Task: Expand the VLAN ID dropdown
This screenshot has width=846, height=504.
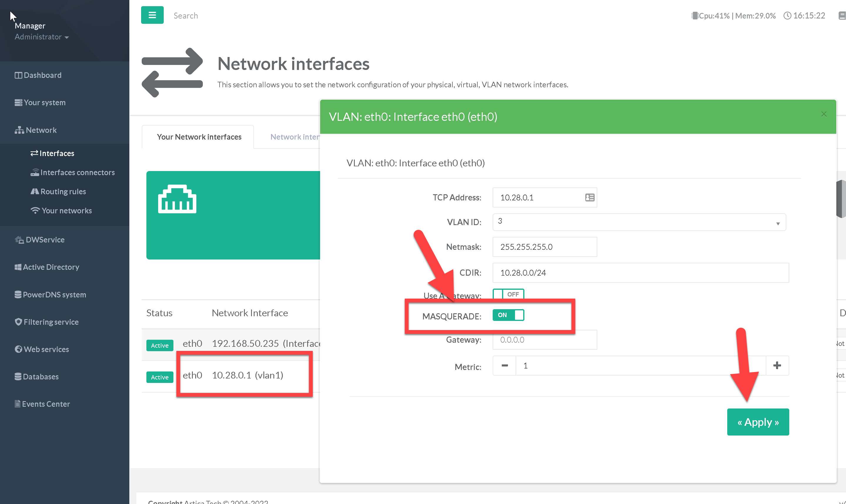Action: (x=639, y=222)
